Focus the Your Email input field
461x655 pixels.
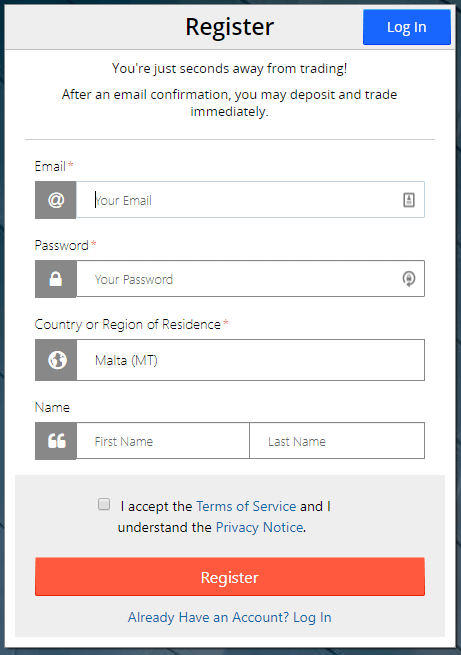(x=251, y=200)
